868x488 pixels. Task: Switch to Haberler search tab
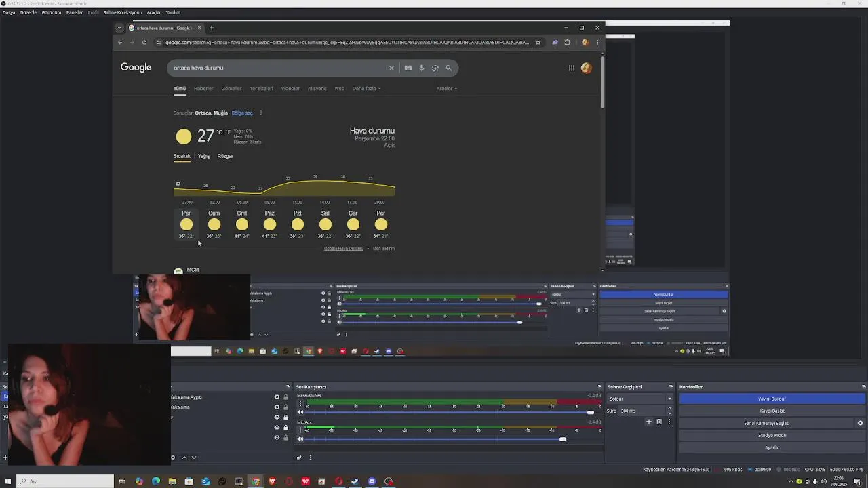(203, 88)
